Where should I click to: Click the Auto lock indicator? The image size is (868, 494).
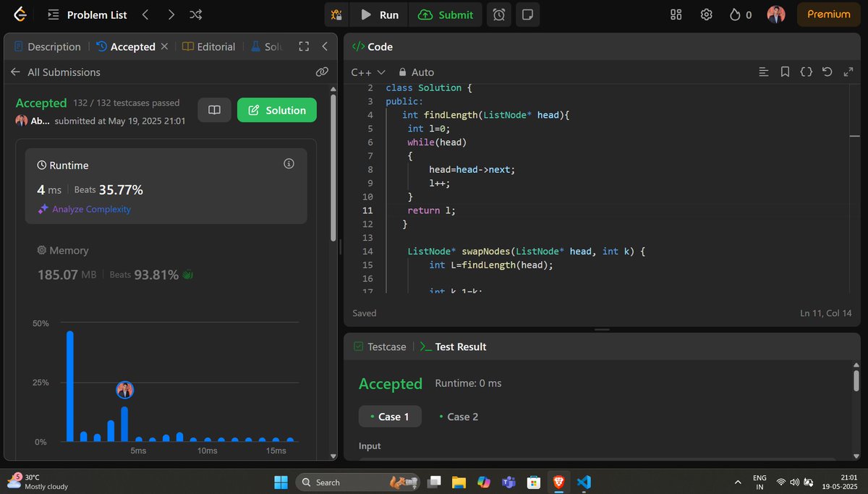pos(417,72)
